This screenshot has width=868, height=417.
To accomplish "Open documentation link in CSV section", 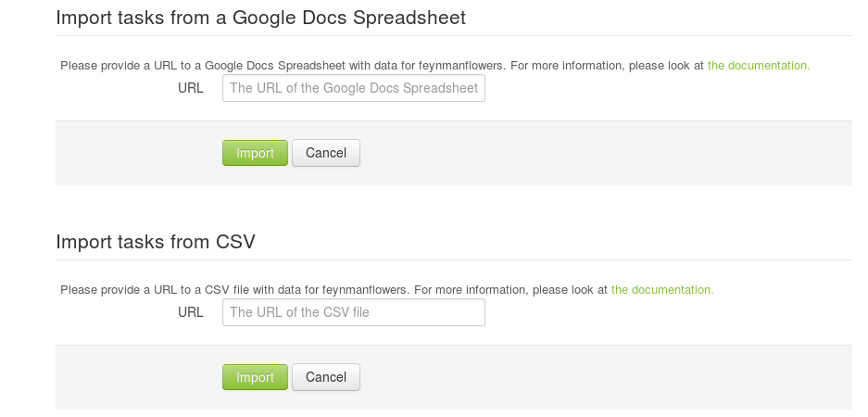I will (662, 290).
